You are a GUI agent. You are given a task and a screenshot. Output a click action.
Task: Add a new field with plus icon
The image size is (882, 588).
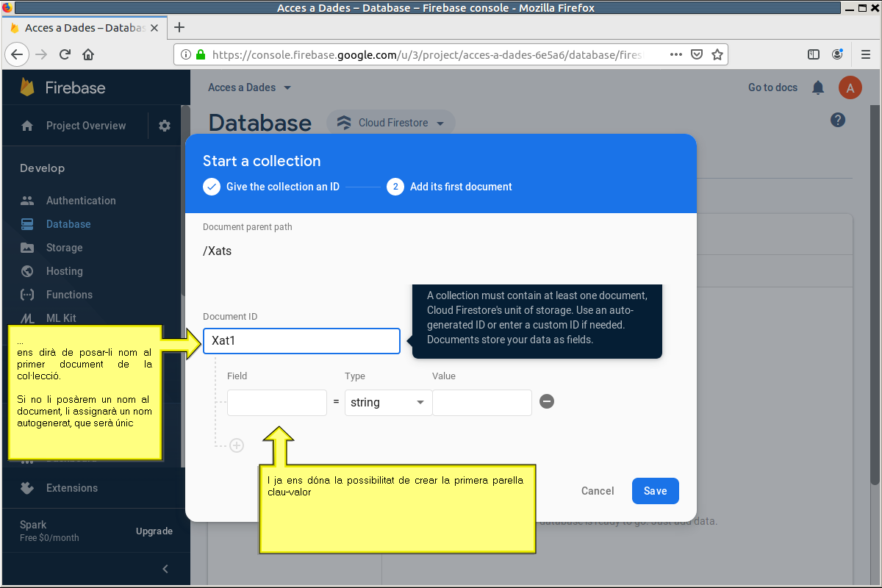[x=237, y=445]
